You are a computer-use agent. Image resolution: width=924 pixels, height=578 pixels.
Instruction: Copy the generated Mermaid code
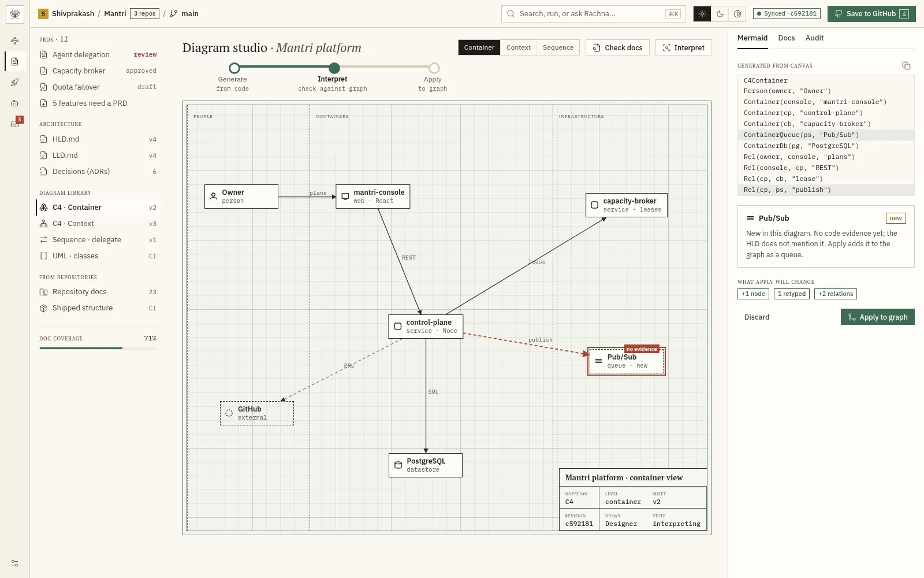click(x=906, y=66)
